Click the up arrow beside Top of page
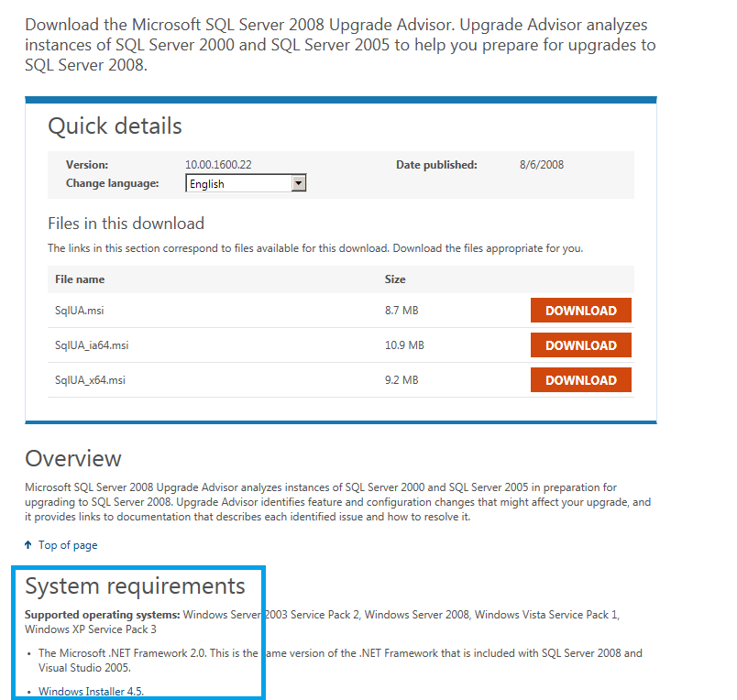Viewport: 737px width, 700px height. point(29,545)
